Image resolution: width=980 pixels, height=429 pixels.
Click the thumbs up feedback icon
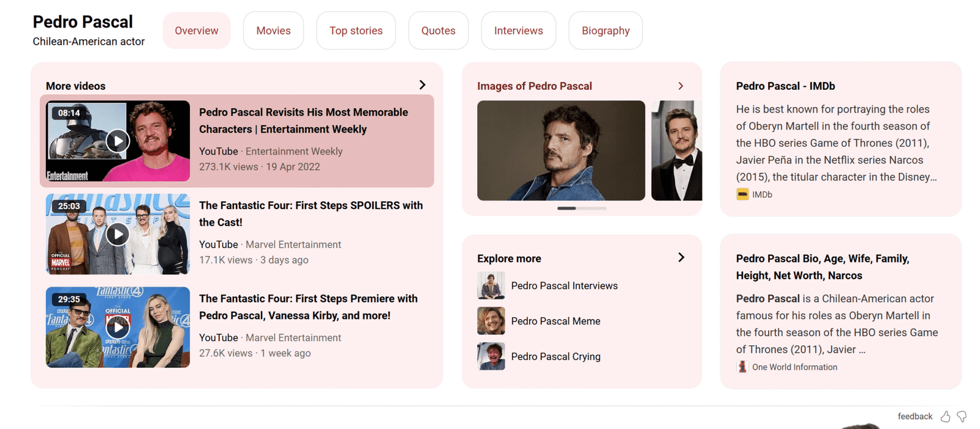[945, 417]
